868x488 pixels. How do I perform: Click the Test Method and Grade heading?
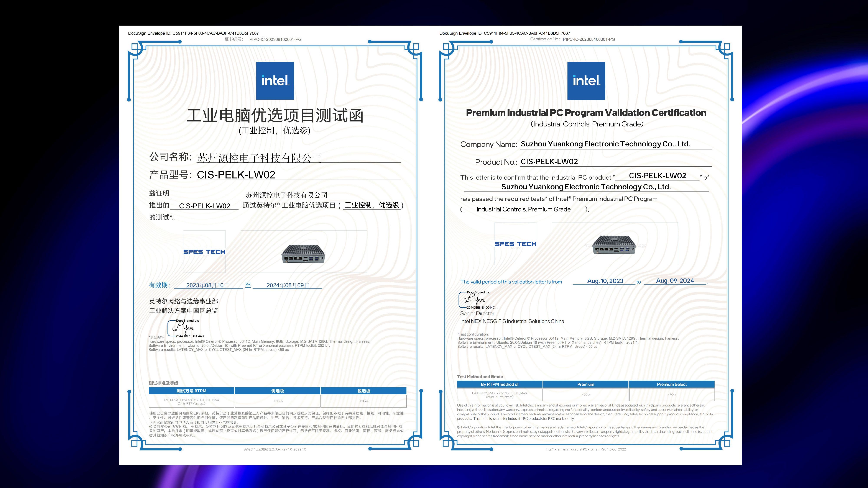click(x=480, y=377)
